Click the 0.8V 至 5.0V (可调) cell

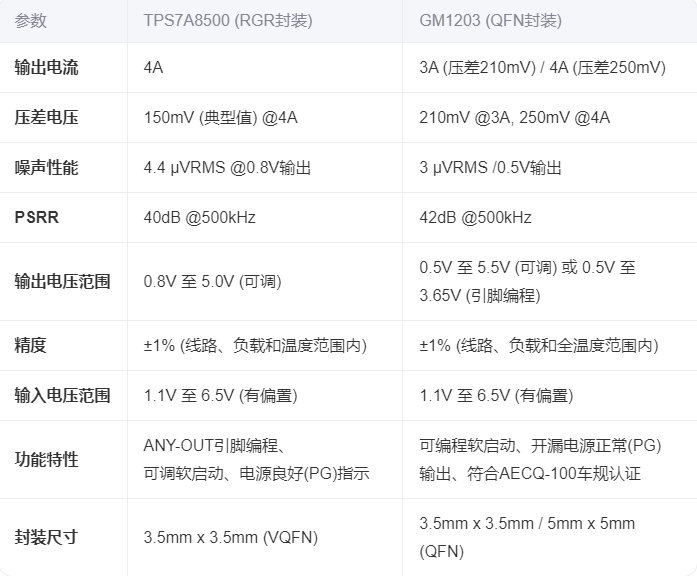(x=210, y=282)
